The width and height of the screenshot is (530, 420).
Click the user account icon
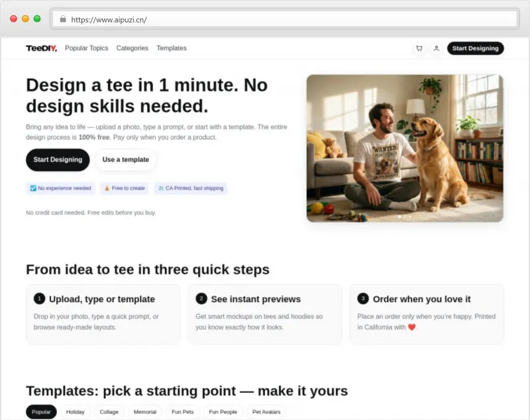(436, 48)
